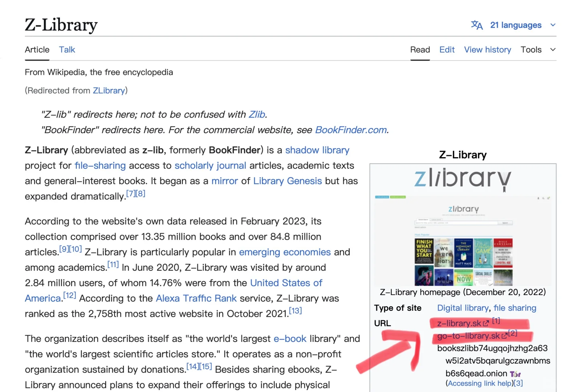Viewport: 566px width, 392px height.
Task: Open the Digital library link in infobox
Action: click(463, 308)
